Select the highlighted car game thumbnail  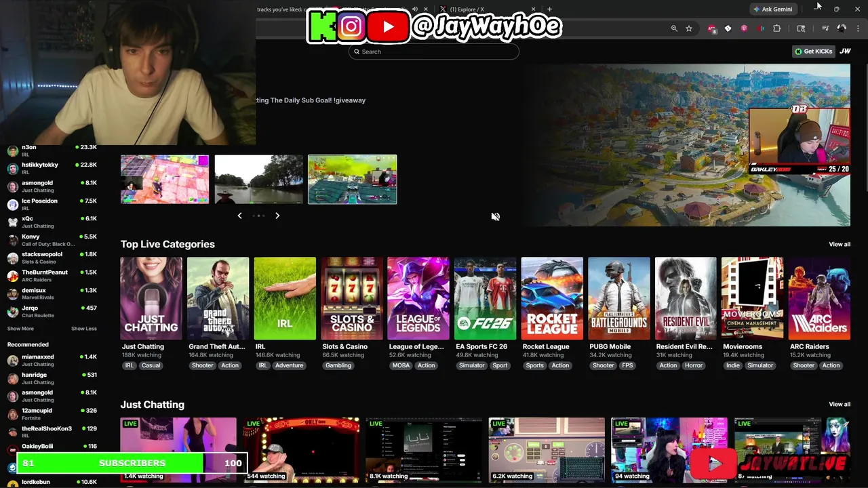point(353,180)
